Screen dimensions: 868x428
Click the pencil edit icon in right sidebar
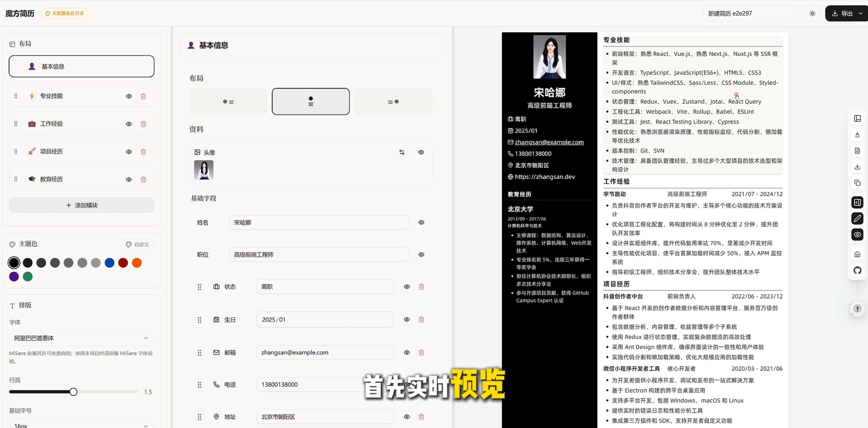point(857,218)
